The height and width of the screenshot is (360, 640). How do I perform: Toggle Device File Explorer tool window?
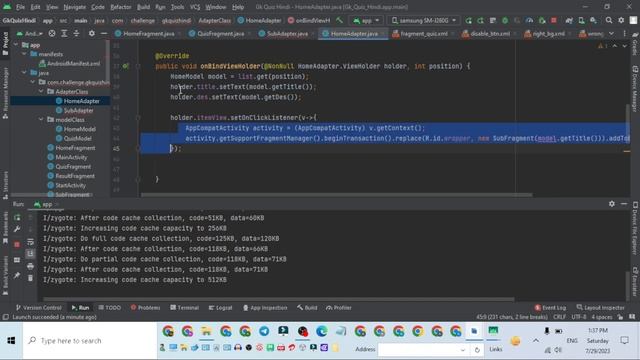pyautogui.click(x=635, y=228)
